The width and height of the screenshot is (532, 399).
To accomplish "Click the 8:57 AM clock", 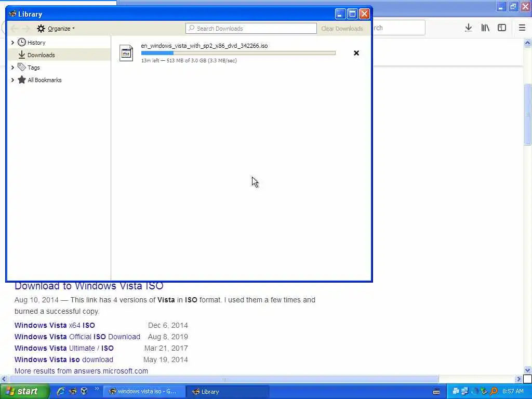I will tap(513, 392).
